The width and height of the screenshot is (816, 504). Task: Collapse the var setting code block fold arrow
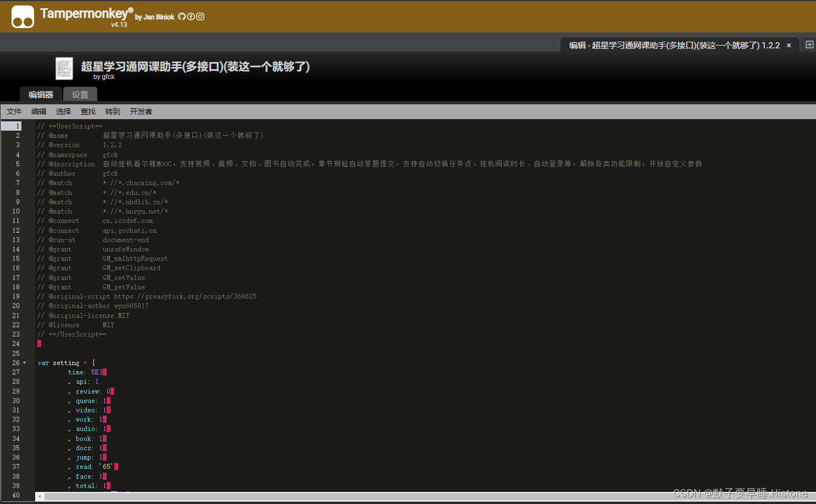pos(25,363)
